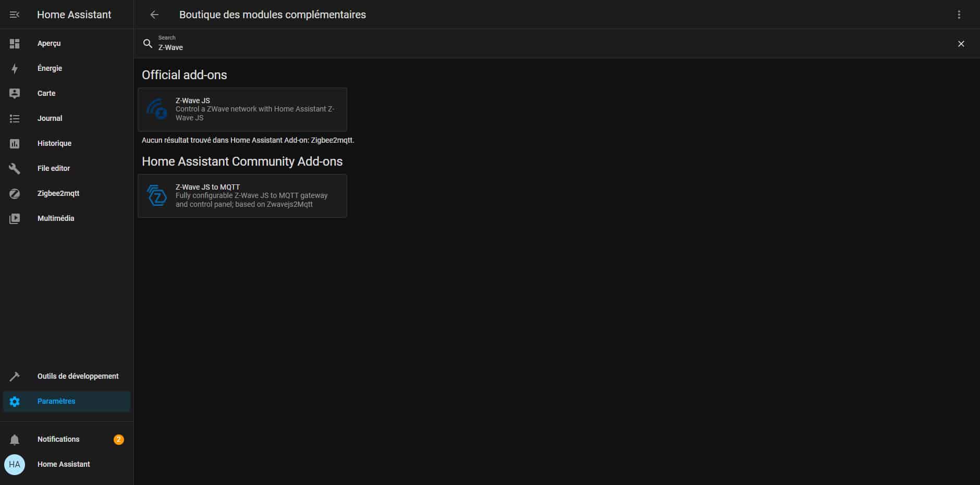Open the Z-Wave JS add-on card
Image resolution: width=980 pixels, height=485 pixels.
pyautogui.click(x=242, y=109)
